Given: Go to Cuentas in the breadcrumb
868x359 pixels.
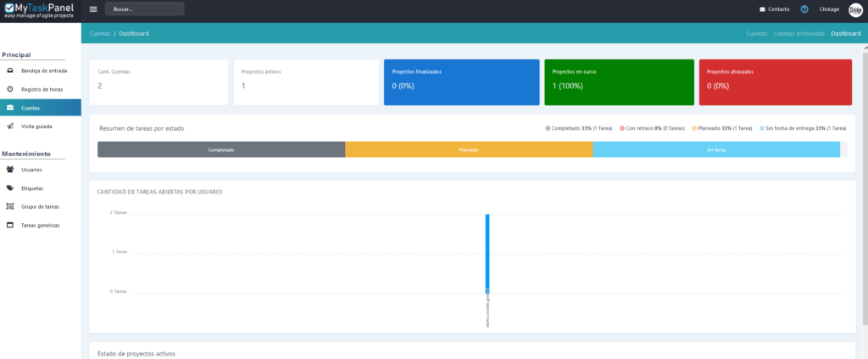Looking at the screenshot, I should [x=100, y=33].
